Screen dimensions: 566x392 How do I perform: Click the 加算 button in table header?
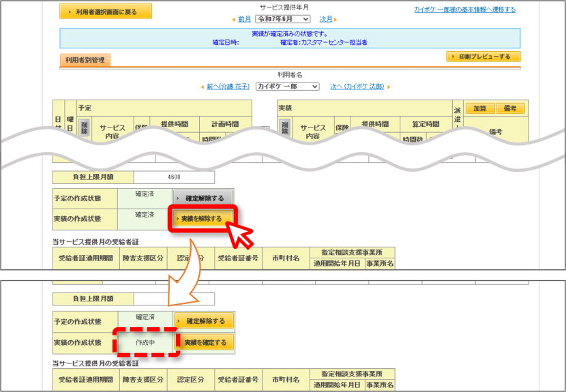(479, 108)
